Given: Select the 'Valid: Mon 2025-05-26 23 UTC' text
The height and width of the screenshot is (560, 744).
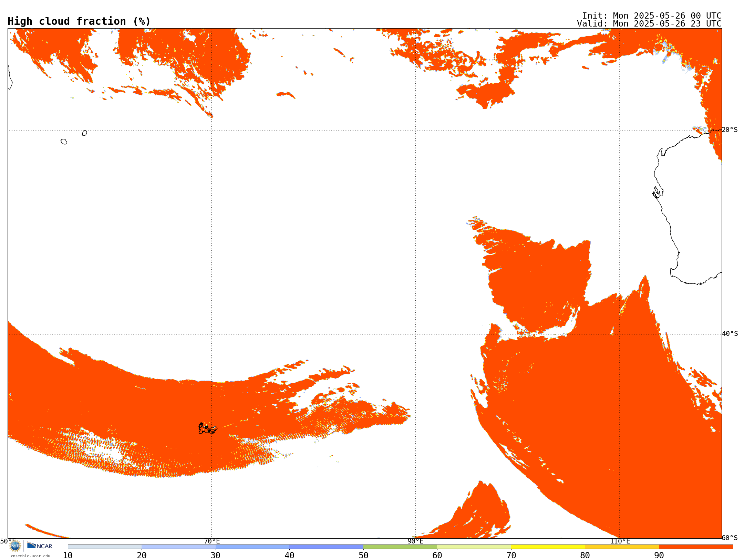Looking at the screenshot, I should [649, 24].
